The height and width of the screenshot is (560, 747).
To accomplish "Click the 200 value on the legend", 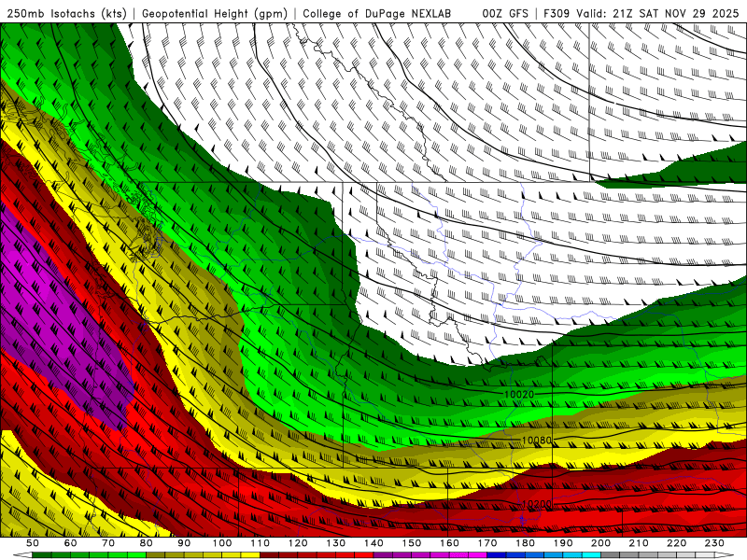I will (x=600, y=543).
